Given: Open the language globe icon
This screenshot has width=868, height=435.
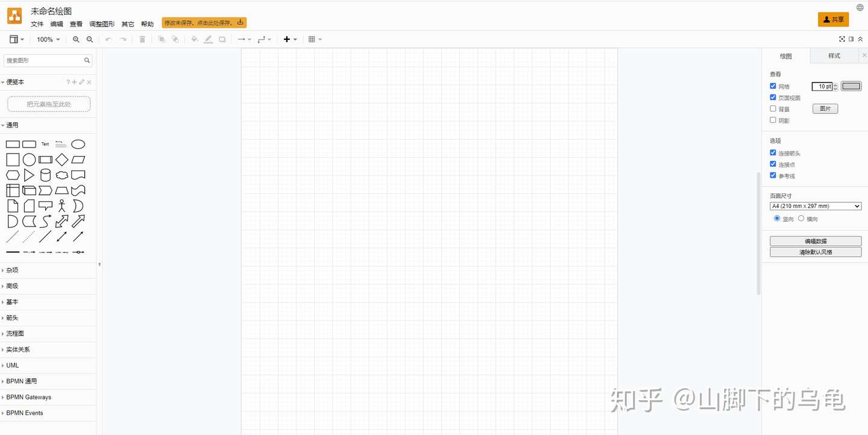Looking at the screenshot, I should (x=860, y=8).
